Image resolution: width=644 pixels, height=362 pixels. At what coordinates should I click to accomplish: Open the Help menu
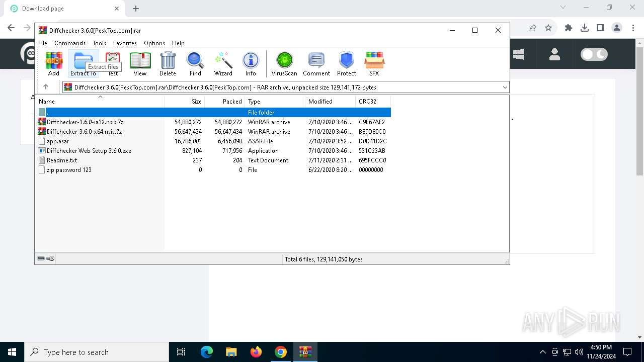pyautogui.click(x=178, y=43)
